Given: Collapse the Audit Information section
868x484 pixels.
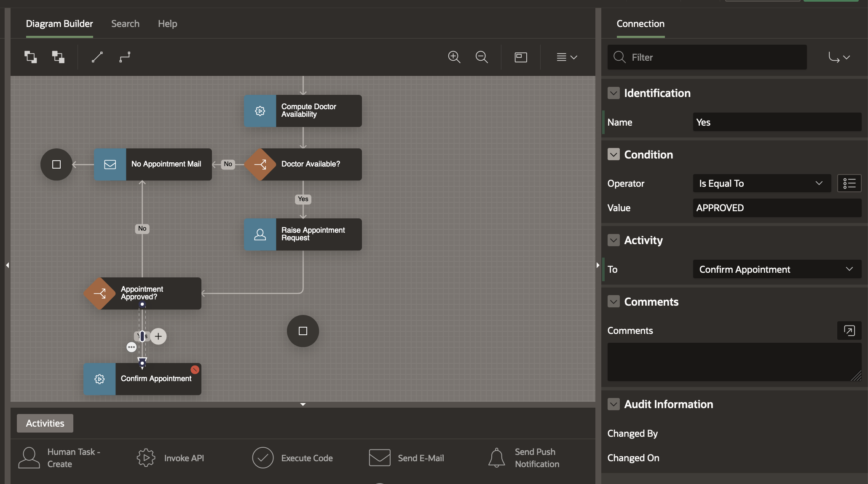Looking at the screenshot, I should (613, 404).
